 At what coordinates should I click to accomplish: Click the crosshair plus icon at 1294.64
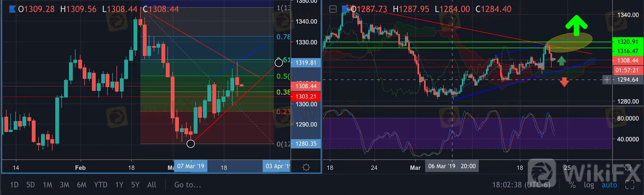(607, 80)
